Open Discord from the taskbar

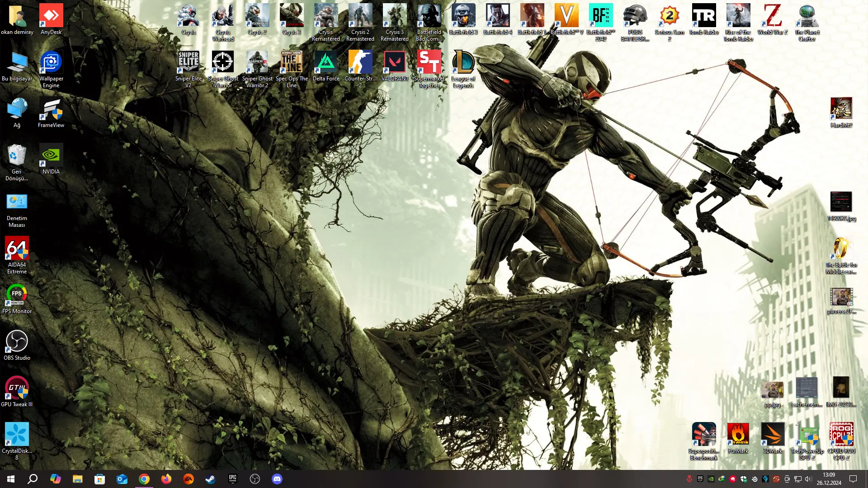[277, 479]
